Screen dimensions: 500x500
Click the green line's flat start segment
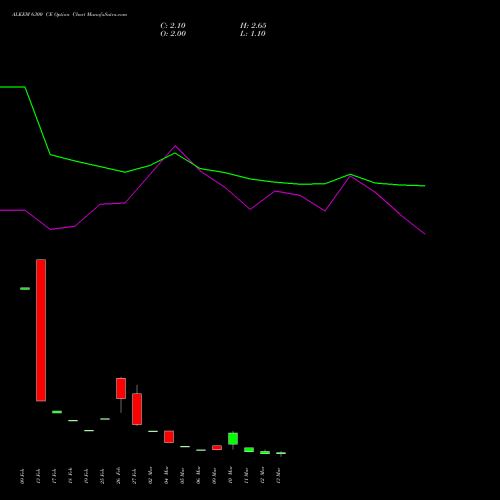(x=12, y=87)
